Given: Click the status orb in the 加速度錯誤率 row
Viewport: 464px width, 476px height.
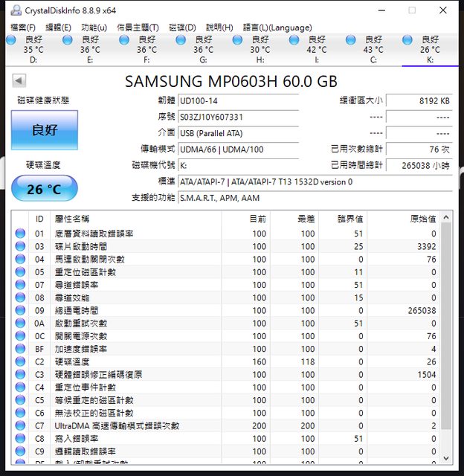Looking at the screenshot, I should (20, 349).
